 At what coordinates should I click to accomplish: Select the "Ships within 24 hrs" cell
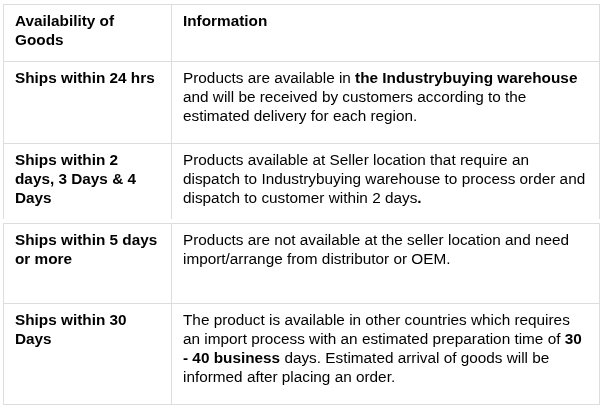click(85, 78)
